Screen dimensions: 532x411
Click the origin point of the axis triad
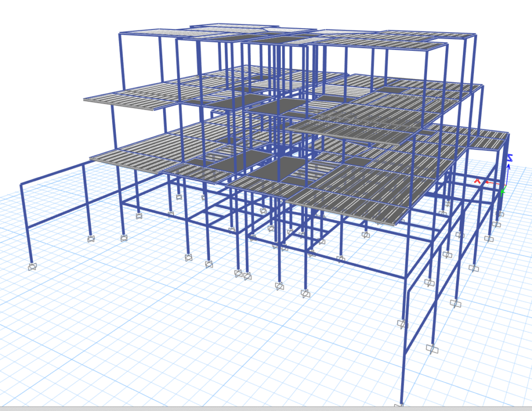coord(507,185)
